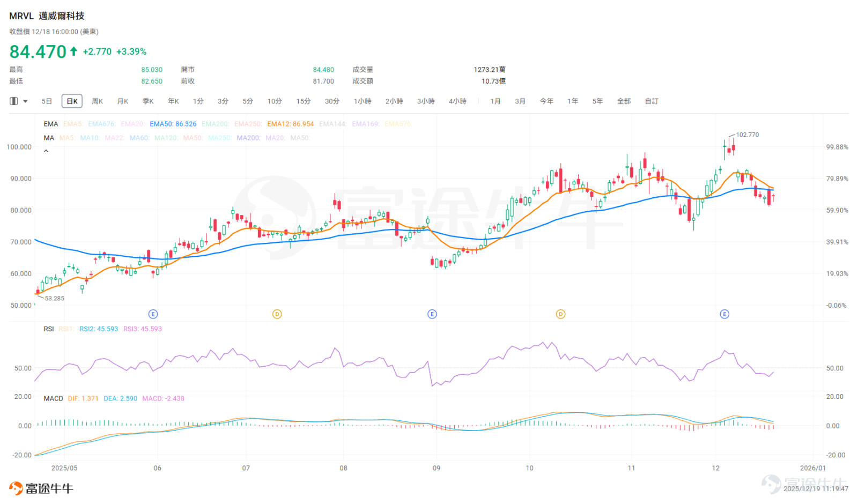Select the 4小時 interval

click(457, 101)
